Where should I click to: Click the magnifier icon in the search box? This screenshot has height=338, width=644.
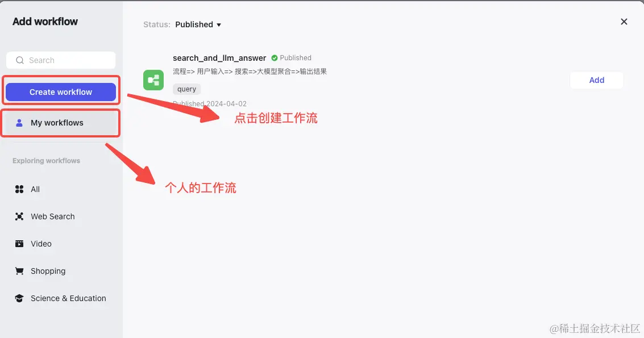click(x=20, y=60)
